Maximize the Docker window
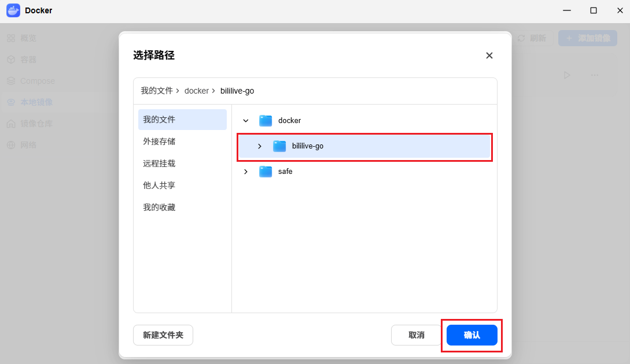 (x=594, y=10)
